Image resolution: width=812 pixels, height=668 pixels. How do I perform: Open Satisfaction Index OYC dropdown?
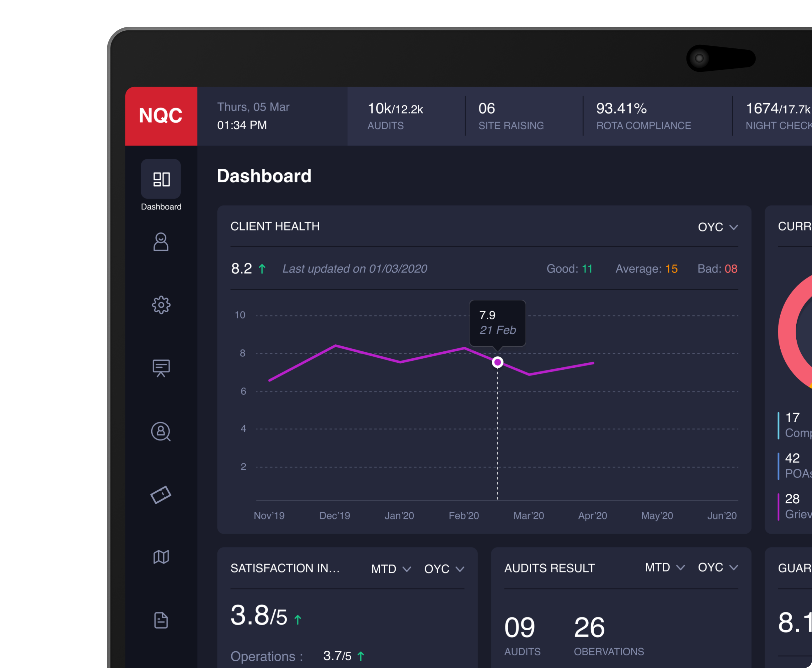[444, 569]
